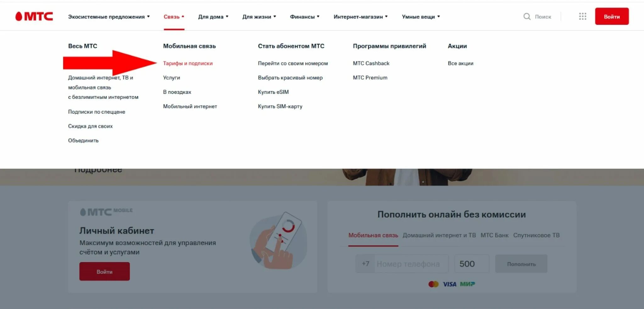The height and width of the screenshot is (309, 644).
Task: Click the Личный кабинет title
Action: pyautogui.click(x=117, y=231)
